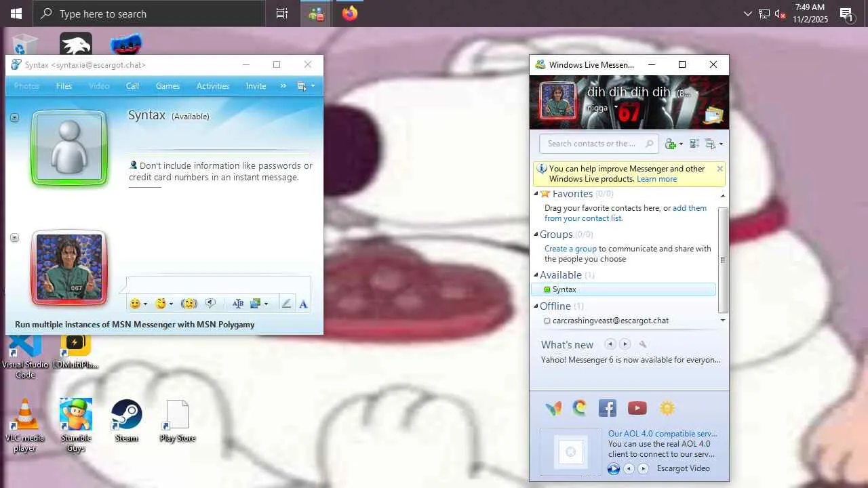This screenshot has width=868, height=488.
Task: Open the mail inbox envelope icon
Action: (x=713, y=116)
